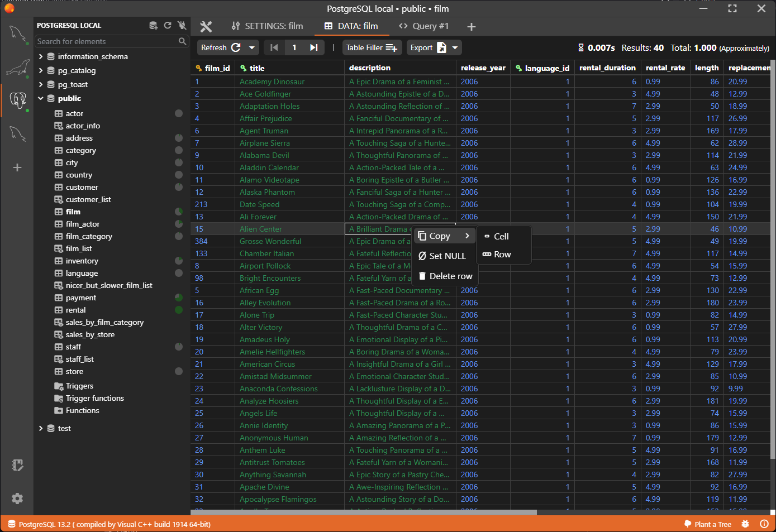Viewport: 776px width, 532px height.
Task: Click the add connection plus icon in left sidebar
Action: tap(17, 167)
